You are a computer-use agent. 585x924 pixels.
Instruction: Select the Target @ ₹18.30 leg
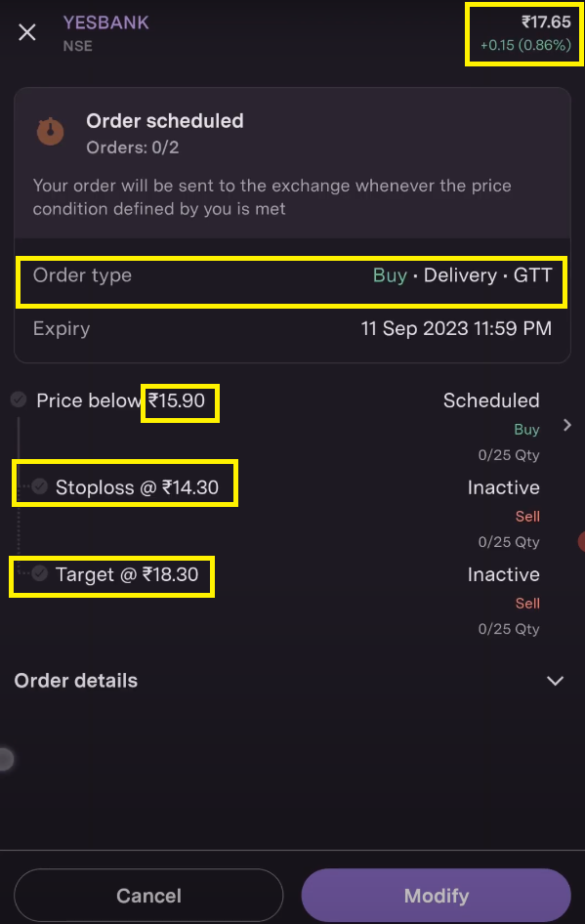(x=127, y=574)
